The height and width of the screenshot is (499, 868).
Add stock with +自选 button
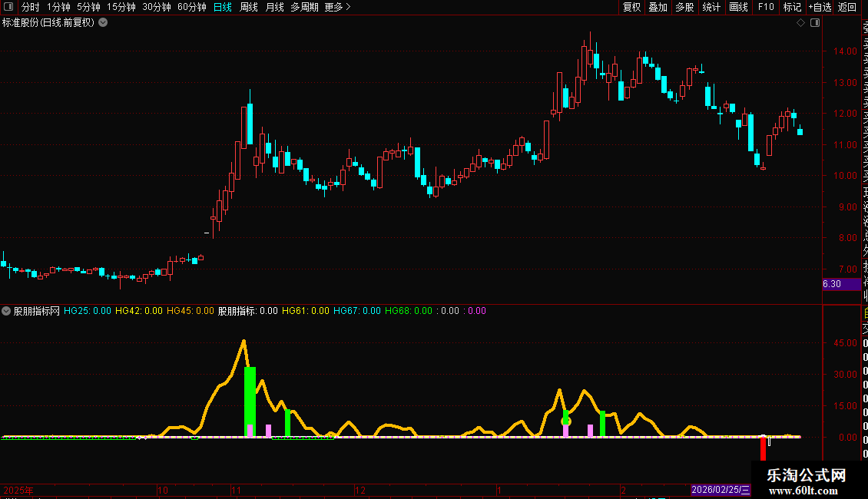tap(820, 7)
